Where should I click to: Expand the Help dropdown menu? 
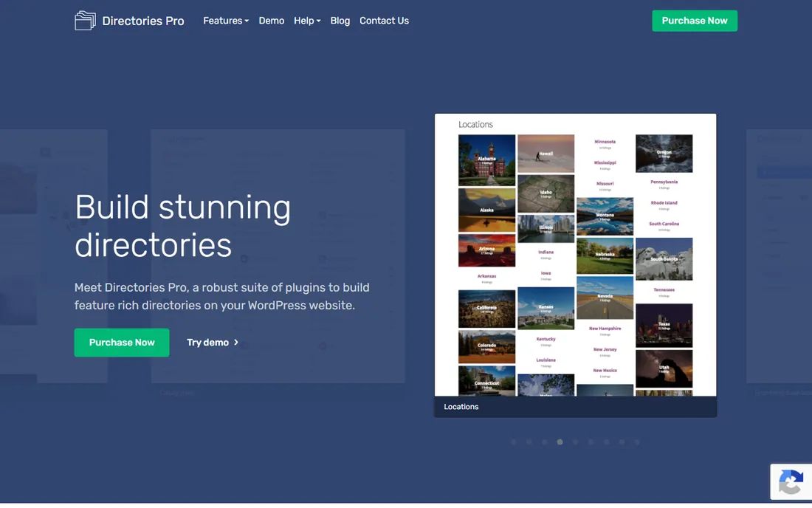point(307,21)
